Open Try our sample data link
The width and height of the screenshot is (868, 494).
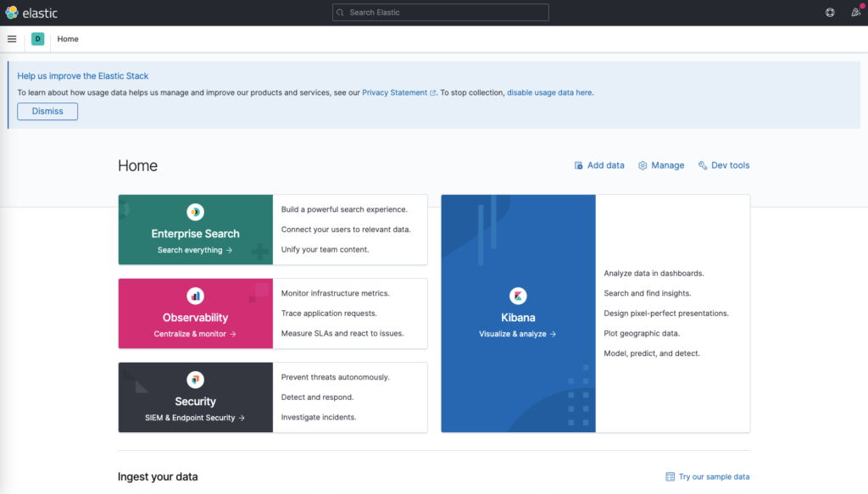click(708, 477)
